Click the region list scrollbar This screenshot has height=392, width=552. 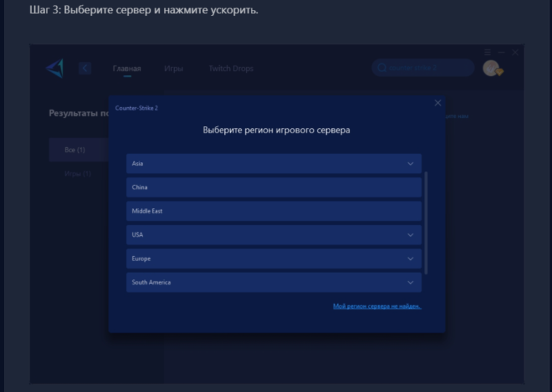tap(426, 223)
